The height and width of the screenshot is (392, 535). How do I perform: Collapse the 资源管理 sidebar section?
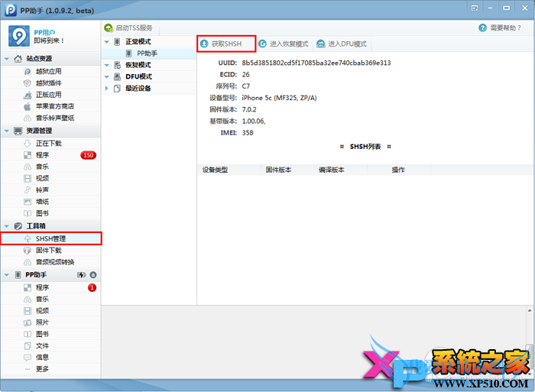pyautogui.click(x=6, y=131)
